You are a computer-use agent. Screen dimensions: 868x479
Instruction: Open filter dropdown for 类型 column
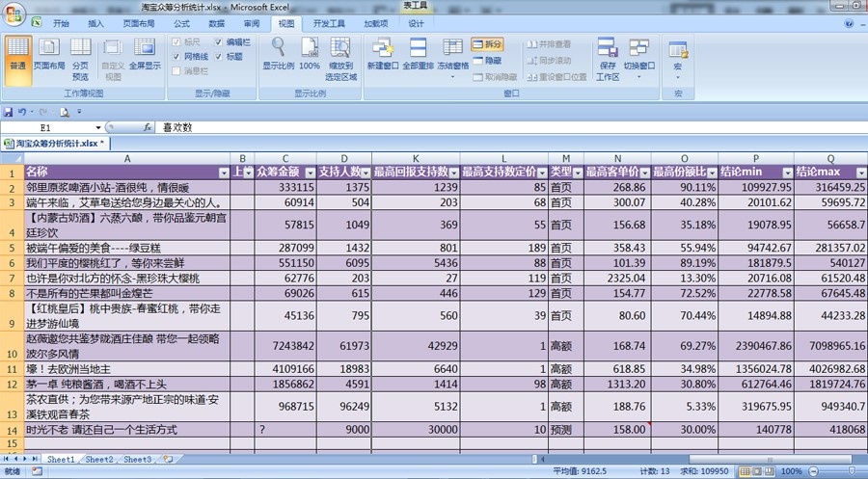[x=578, y=173]
